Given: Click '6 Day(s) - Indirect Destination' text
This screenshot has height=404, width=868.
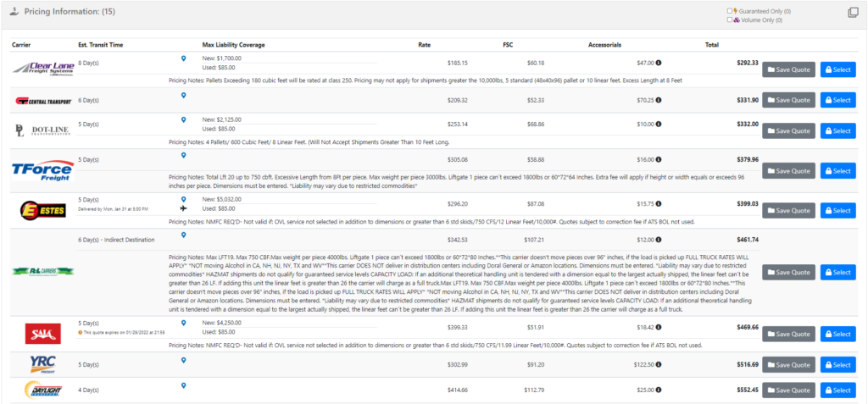Looking at the screenshot, I should [x=117, y=240].
